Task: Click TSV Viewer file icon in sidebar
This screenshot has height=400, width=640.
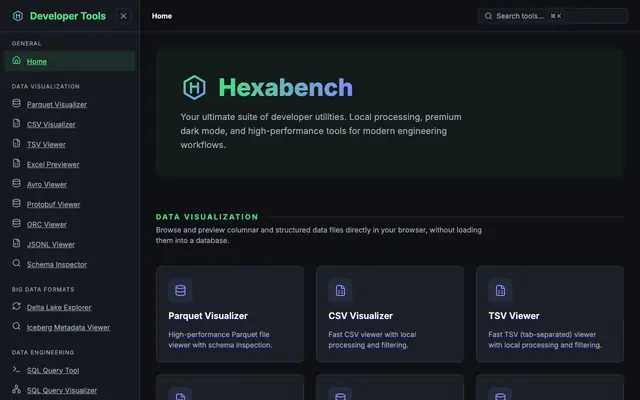Action: (x=16, y=143)
